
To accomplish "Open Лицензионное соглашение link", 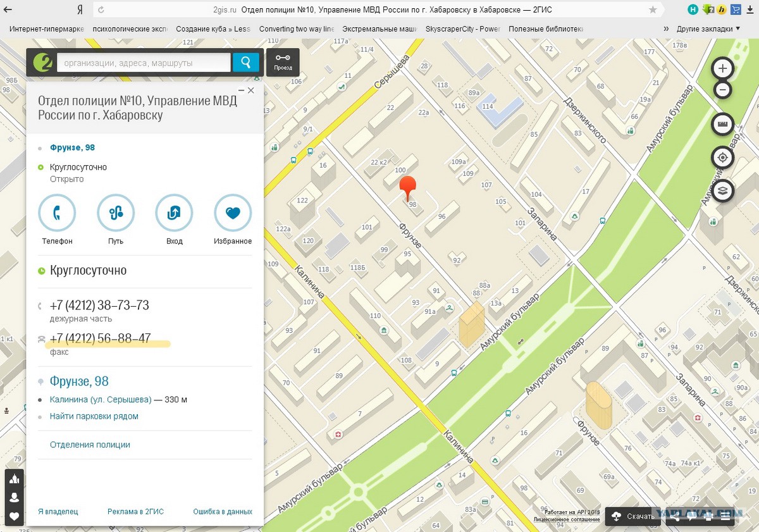I will pos(566,519).
